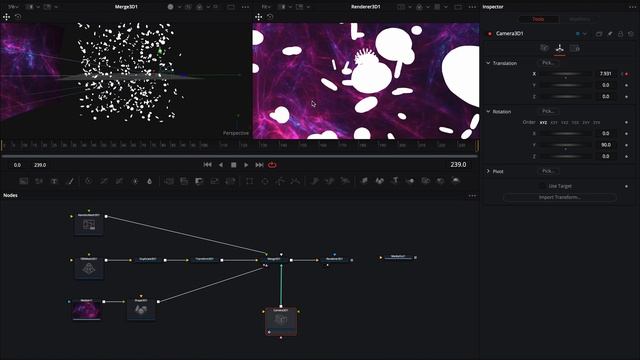Toggle Camera3D1 enable dot in Inspector

[490, 34]
